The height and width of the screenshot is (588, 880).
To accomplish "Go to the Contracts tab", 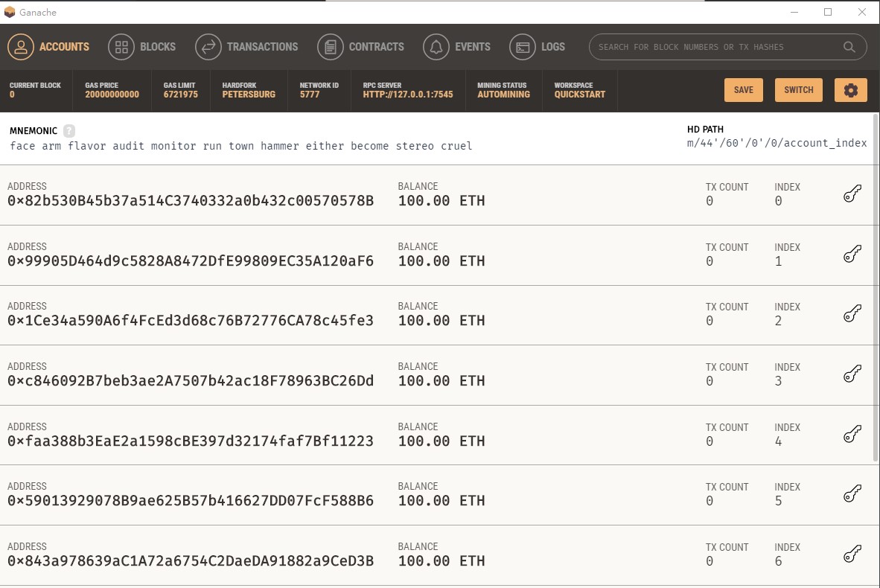I will (360, 47).
